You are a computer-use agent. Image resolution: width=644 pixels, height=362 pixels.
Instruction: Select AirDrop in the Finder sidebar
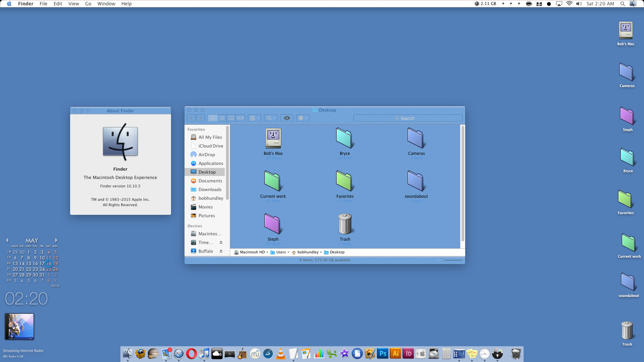(206, 155)
